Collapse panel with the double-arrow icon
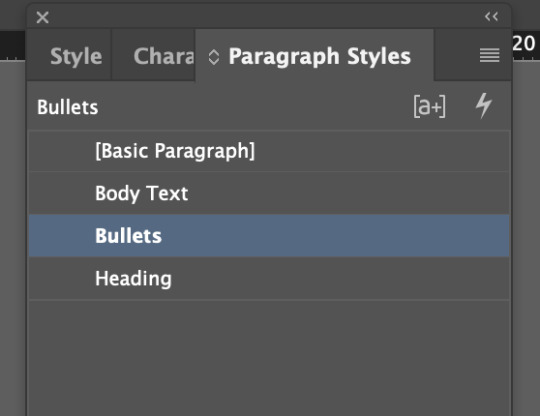The height and width of the screenshot is (416, 540). coord(491,16)
